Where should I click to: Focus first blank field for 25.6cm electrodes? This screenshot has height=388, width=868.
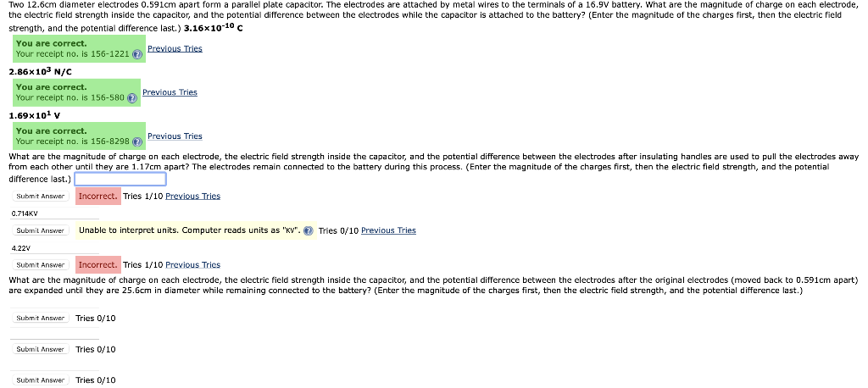[x=55, y=304]
